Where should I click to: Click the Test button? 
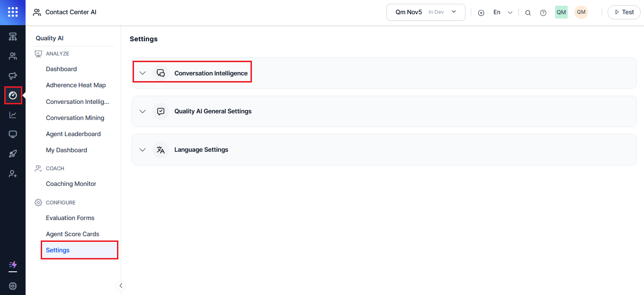[624, 12]
